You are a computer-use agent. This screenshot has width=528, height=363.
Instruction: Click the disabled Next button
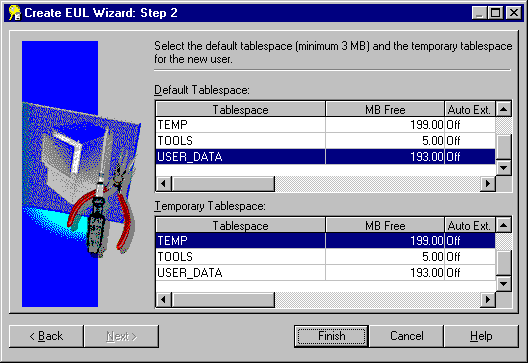[x=121, y=336]
